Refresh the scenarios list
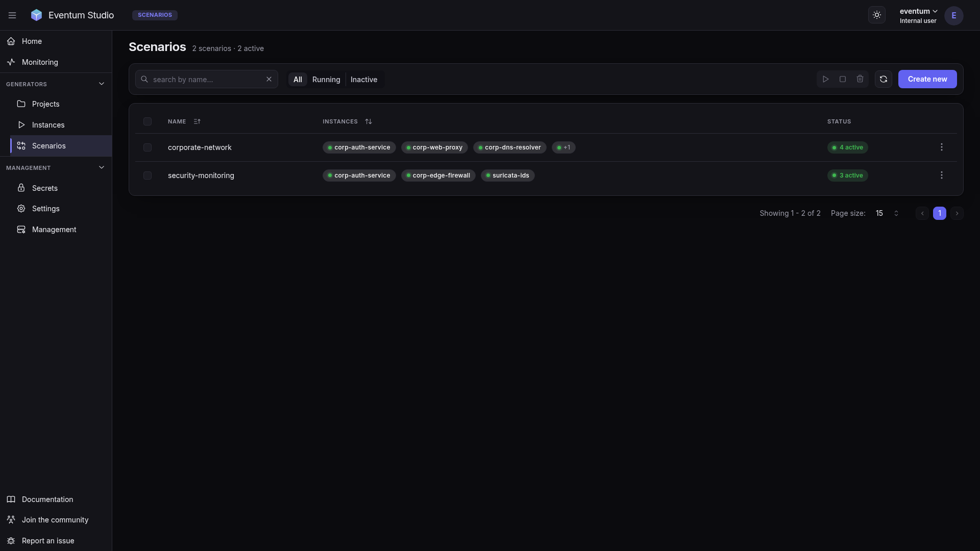 click(x=884, y=79)
